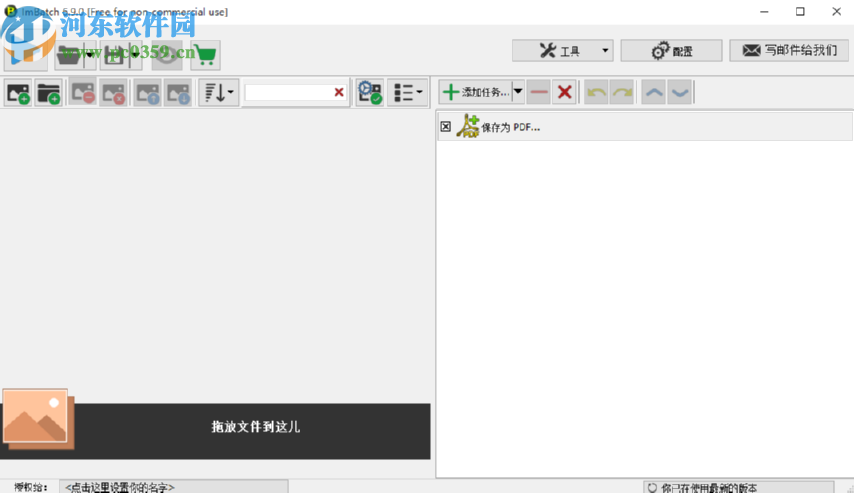
Task: Minimize the ImBatch window
Action: point(764,11)
